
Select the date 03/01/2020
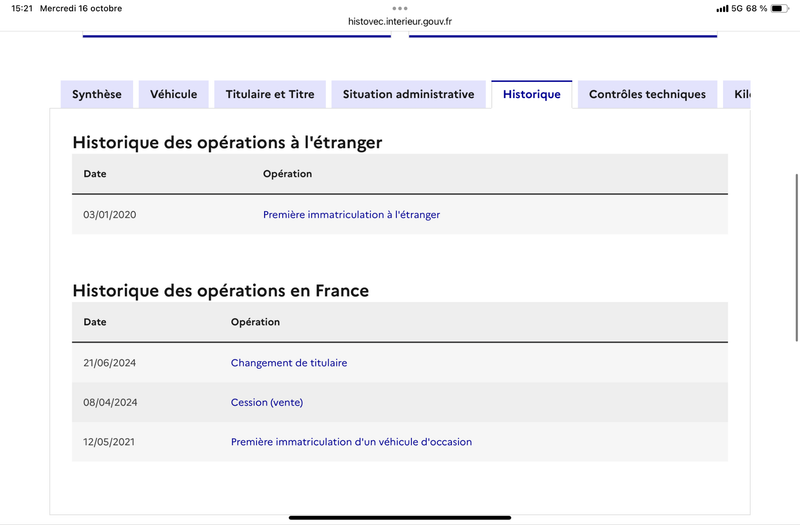pos(110,215)
